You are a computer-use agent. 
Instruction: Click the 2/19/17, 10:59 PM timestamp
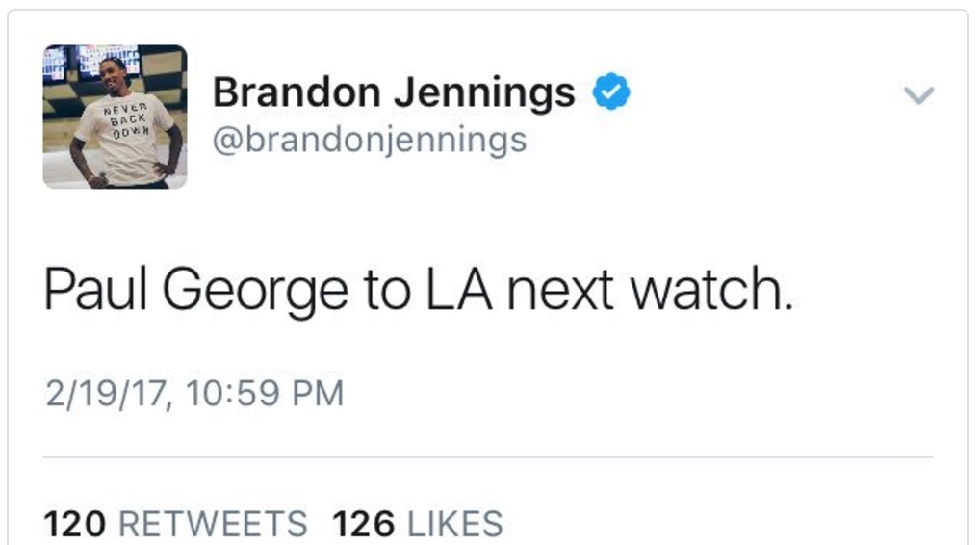[193, 394]
